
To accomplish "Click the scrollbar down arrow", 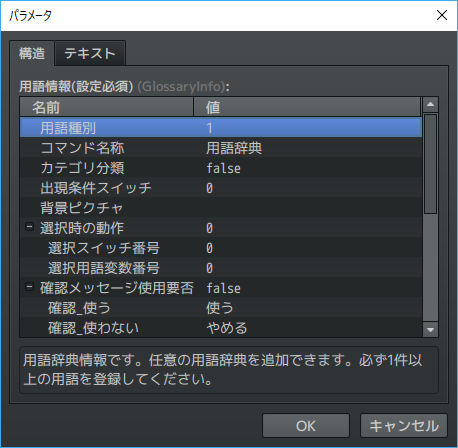I will pyautogui.click(x=430, y=330).
